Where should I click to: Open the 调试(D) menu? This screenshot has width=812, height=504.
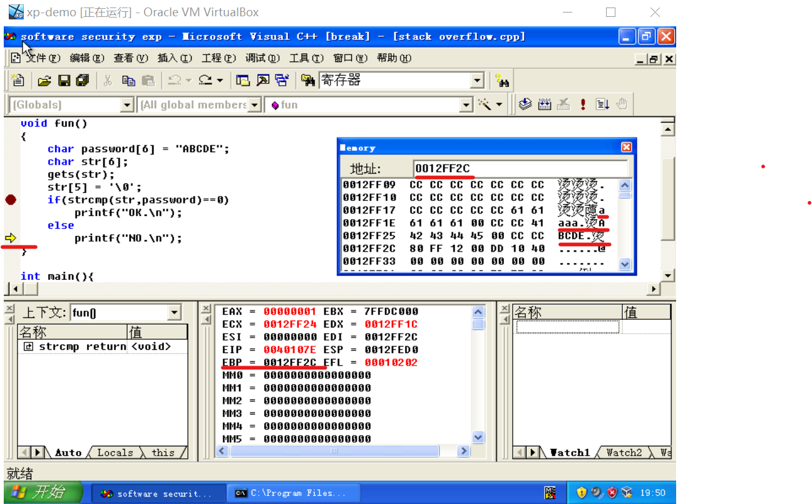tap(262, 58)
